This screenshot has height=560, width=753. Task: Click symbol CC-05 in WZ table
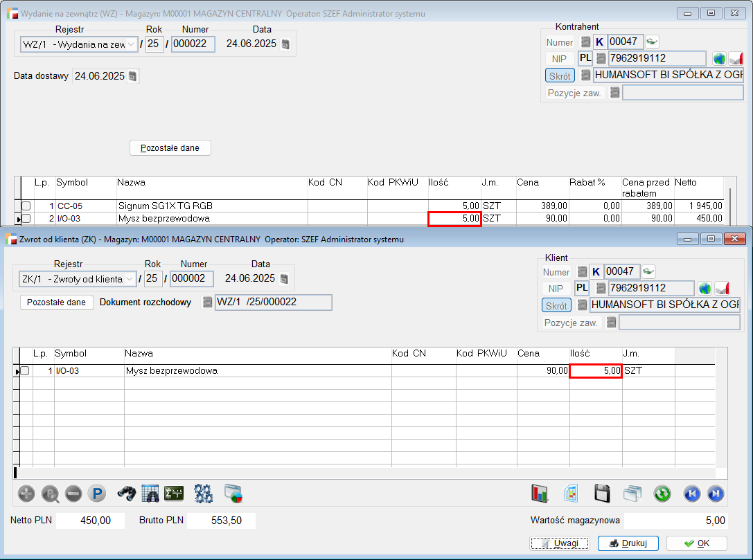click(x=70, y=206)
